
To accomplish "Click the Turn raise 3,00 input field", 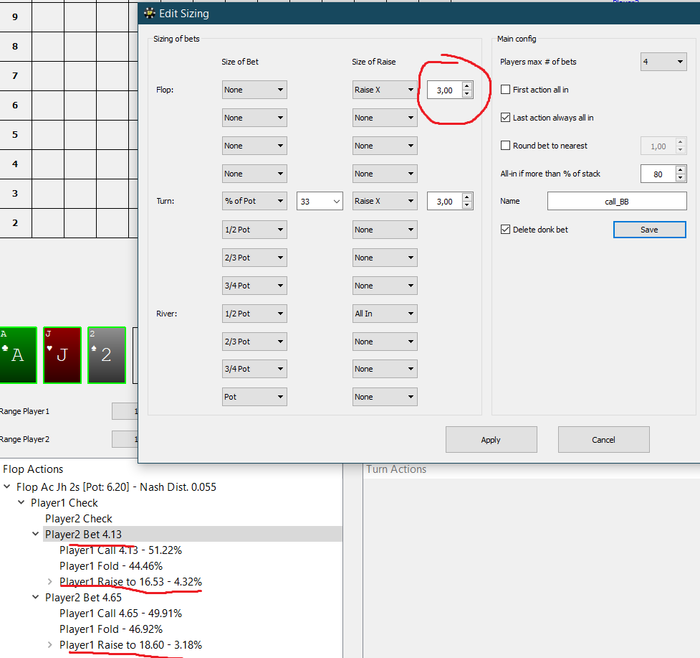I will pyautogui.click(x=445, y=201).
